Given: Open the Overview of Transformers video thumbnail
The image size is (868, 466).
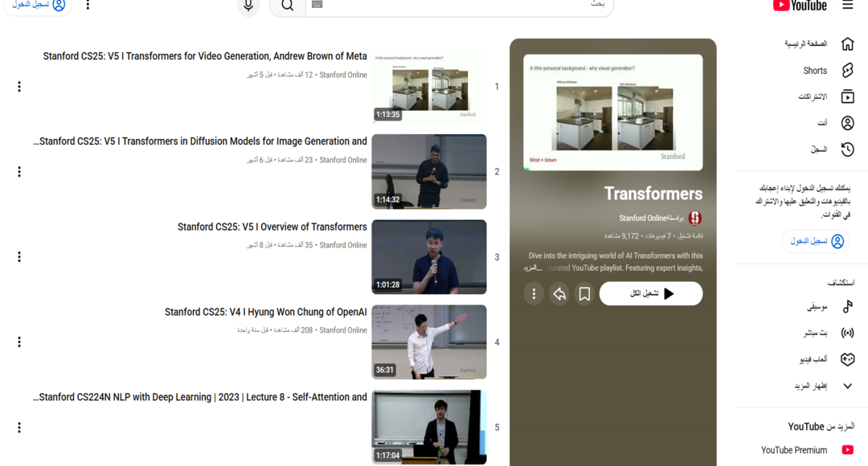Looking at the screenshot, I should pos(428,256).
